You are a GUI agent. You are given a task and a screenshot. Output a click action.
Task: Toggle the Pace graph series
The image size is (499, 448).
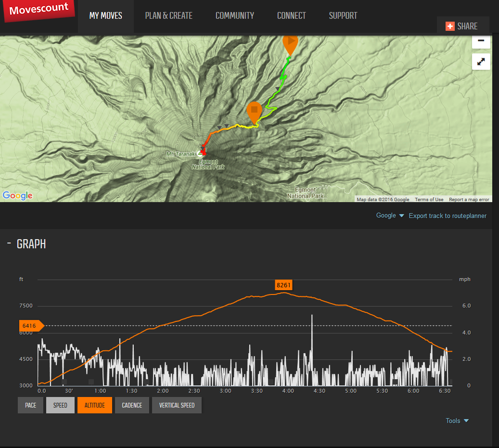coord(30,405)
